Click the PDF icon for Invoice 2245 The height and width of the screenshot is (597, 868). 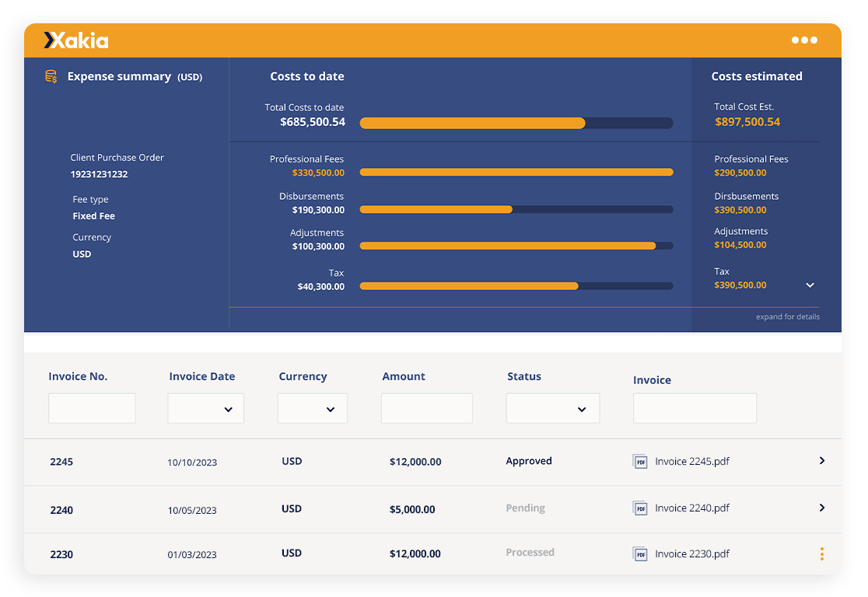pos(639,461)
